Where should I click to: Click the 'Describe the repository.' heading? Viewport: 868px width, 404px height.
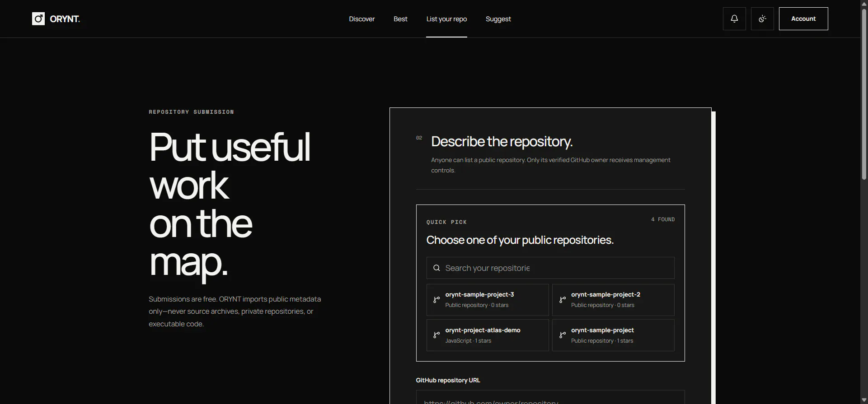[502, 142]
